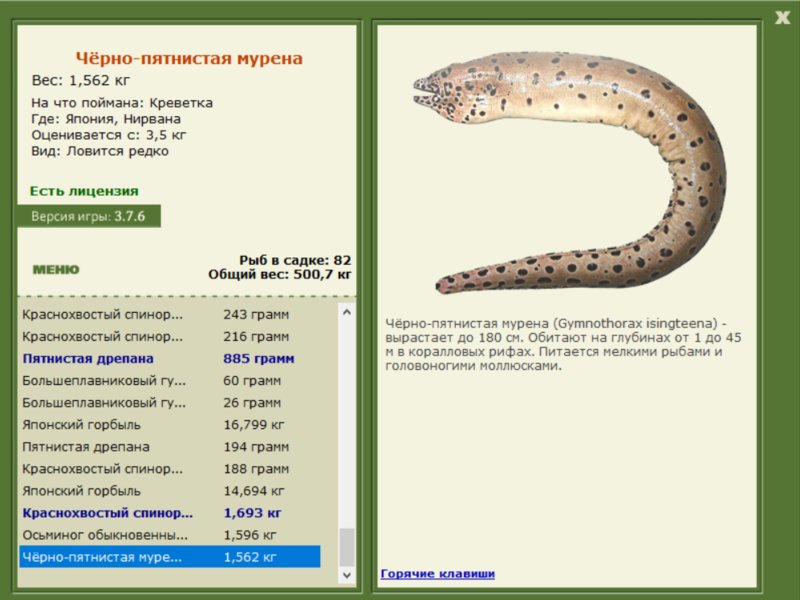Click Вид: Ловится редко line
Screen dimensions: 800x600
click(x=100, y=152)
